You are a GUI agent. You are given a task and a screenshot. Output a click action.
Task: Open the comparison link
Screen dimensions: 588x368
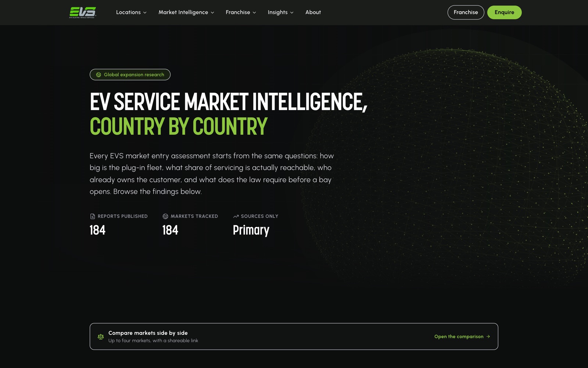point(462,337)
